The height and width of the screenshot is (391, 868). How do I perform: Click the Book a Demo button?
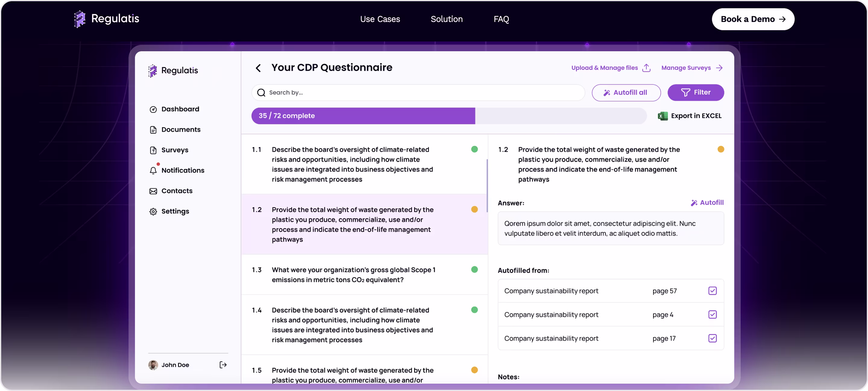(753, 19)
